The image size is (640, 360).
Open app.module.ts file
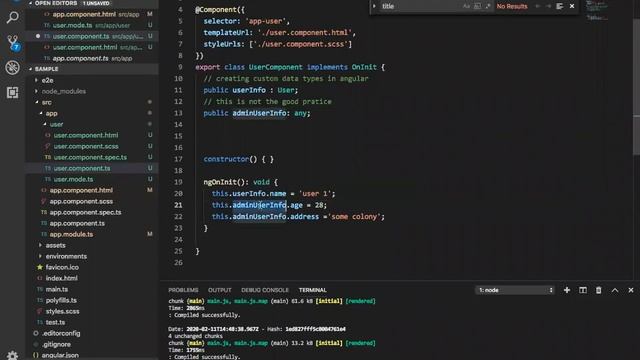pos(71,234)
